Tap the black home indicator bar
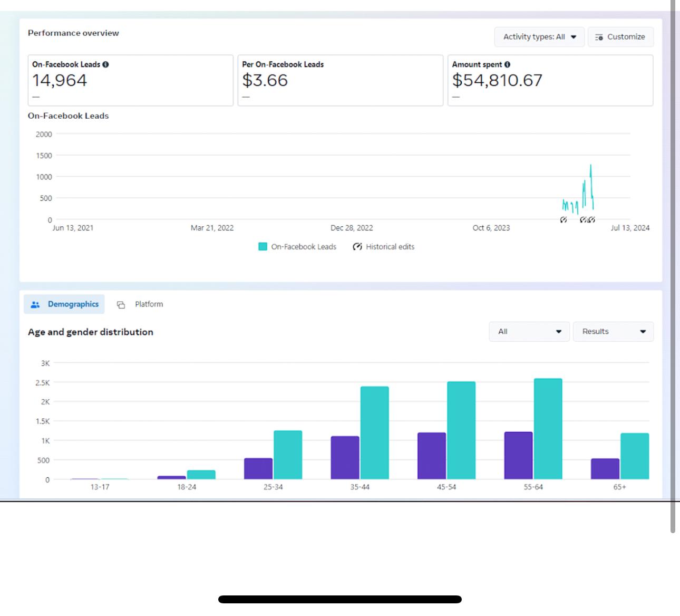Viewport: 680px width, 616px height. (340, 599)
